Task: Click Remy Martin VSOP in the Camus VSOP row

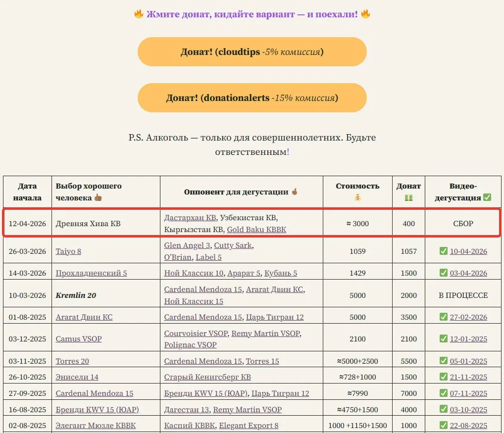Action: coord(266,334)
